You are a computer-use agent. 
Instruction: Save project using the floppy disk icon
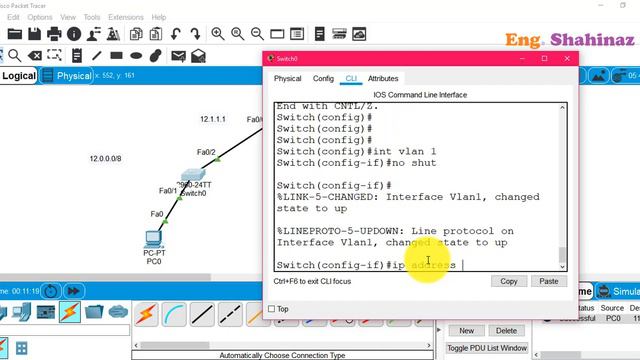pos(34,34)
